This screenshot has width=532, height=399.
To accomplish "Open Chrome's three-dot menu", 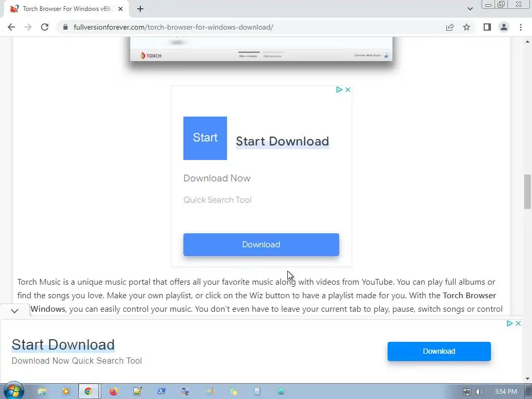I will tap(521, 27).
